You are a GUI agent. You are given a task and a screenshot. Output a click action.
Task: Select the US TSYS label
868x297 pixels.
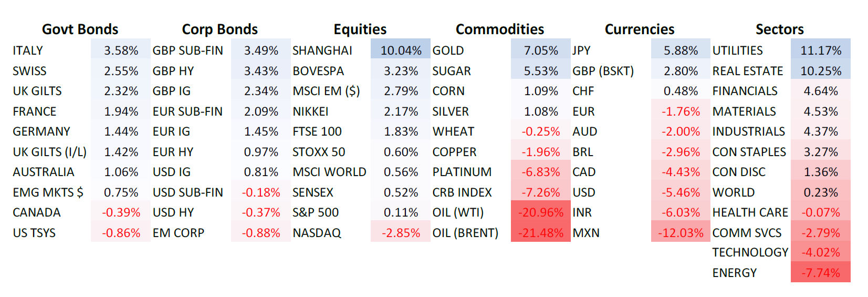click(34, 233)
